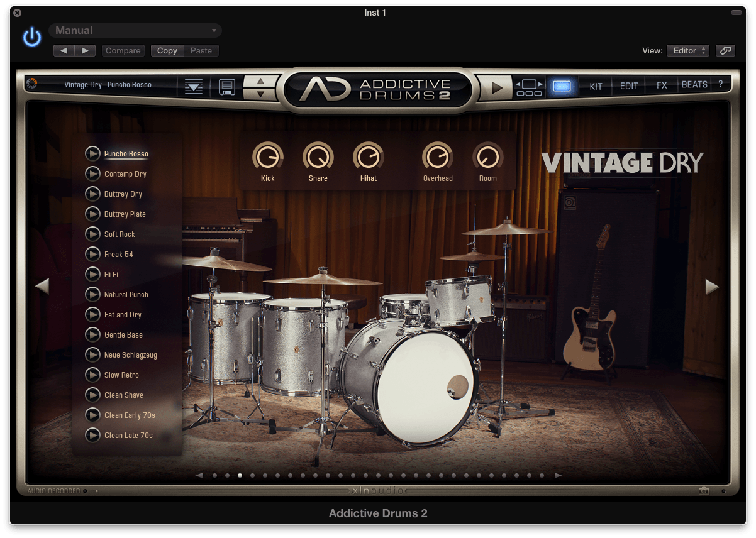The image size is (756, 538).
Task: Click the link icon near View selector
Action: [x=725, y=50]
